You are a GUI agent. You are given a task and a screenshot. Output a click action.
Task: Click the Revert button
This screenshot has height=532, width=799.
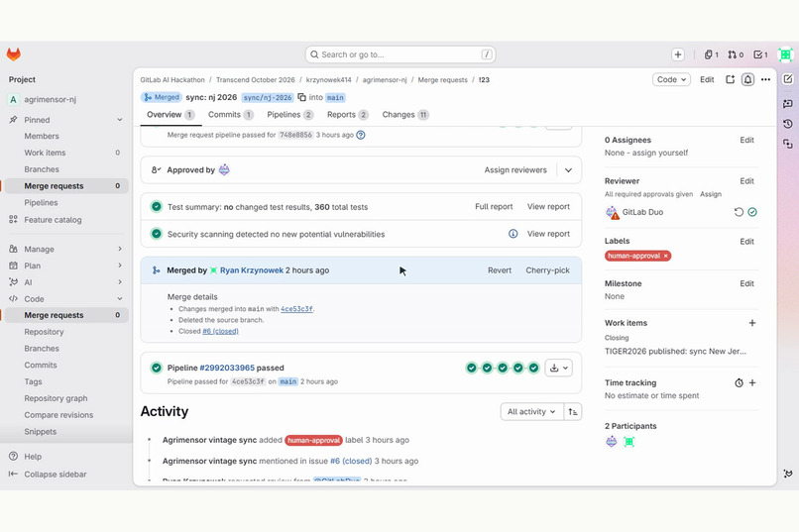(x=500, y=270)
